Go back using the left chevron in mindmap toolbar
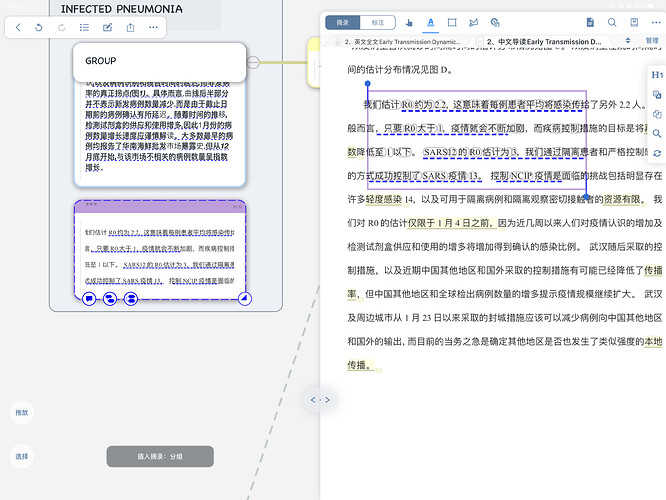The width and height of the screenshot is (666, 500). click(18, 27)
